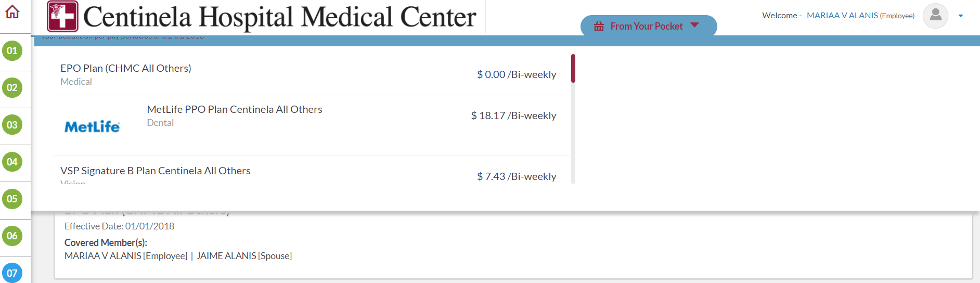Select the blue step 07 circle
The image size is (980, 283).
(x=12, y=273)
